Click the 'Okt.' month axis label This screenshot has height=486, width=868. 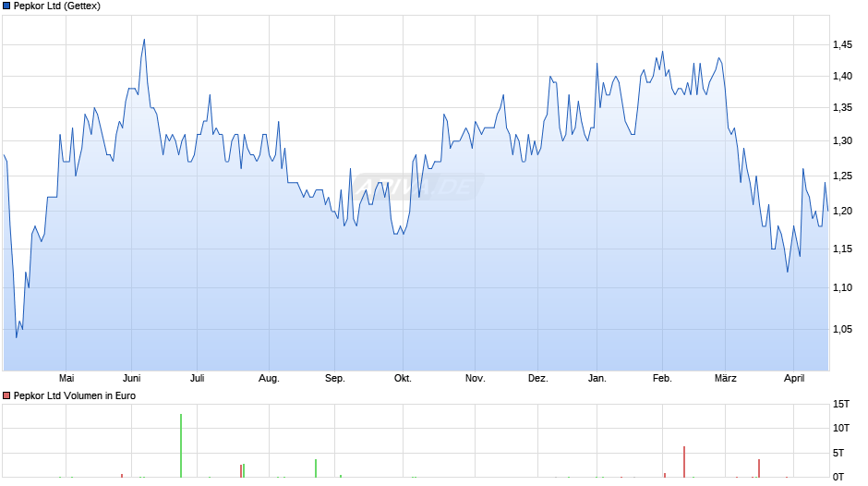pos(403,378)
